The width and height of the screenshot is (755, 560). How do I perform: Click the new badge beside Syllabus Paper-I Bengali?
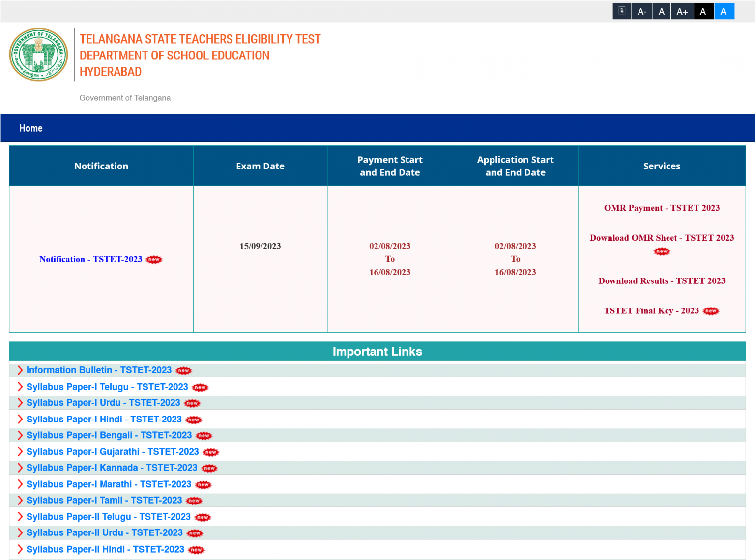click(x=204, y=436)
